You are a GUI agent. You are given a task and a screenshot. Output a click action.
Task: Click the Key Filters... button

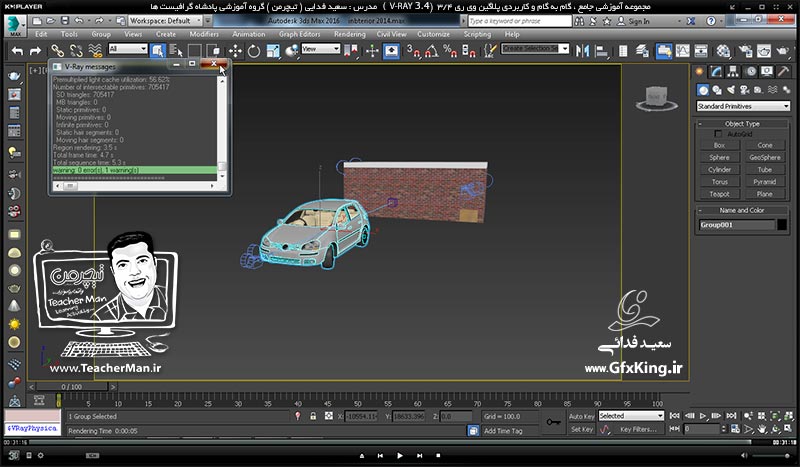click(x=638, y=430)
